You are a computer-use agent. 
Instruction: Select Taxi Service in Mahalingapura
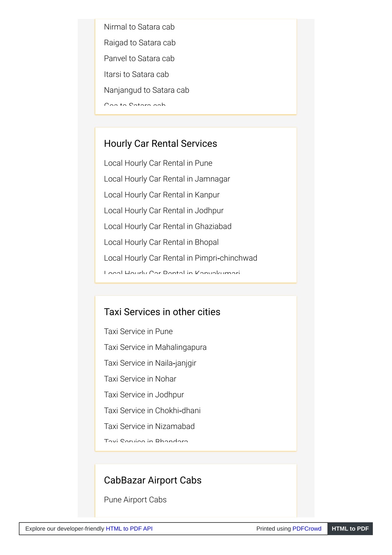tap(155, 347)
